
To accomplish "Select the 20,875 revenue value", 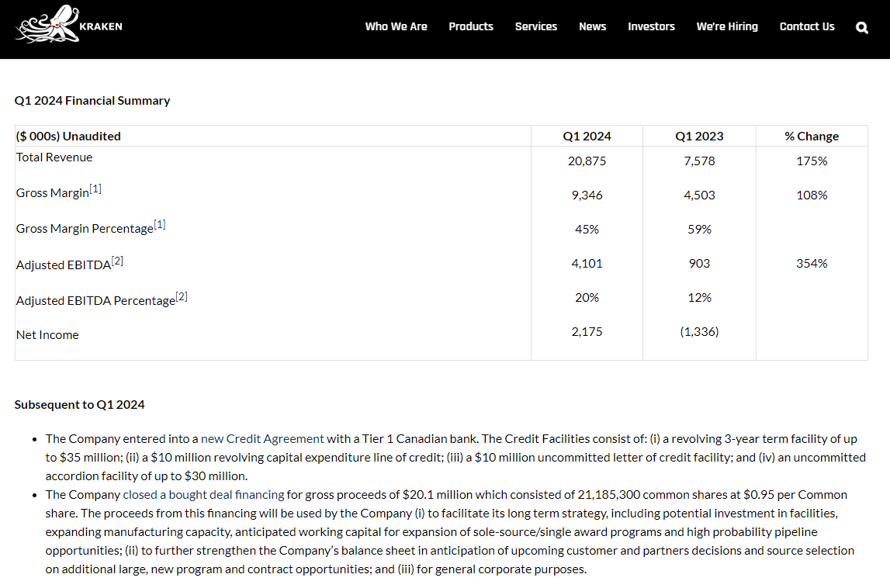I will click(x=587, y=161).
